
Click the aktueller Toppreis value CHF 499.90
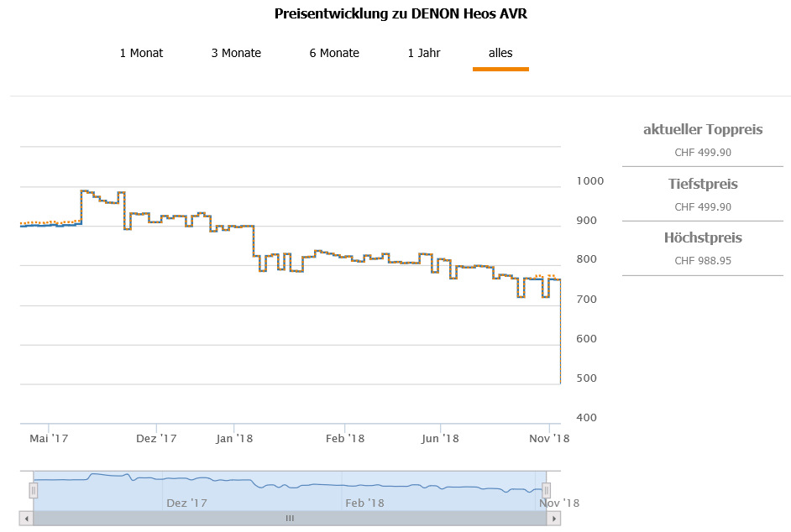pyautogui.click(x=703, y=152)
